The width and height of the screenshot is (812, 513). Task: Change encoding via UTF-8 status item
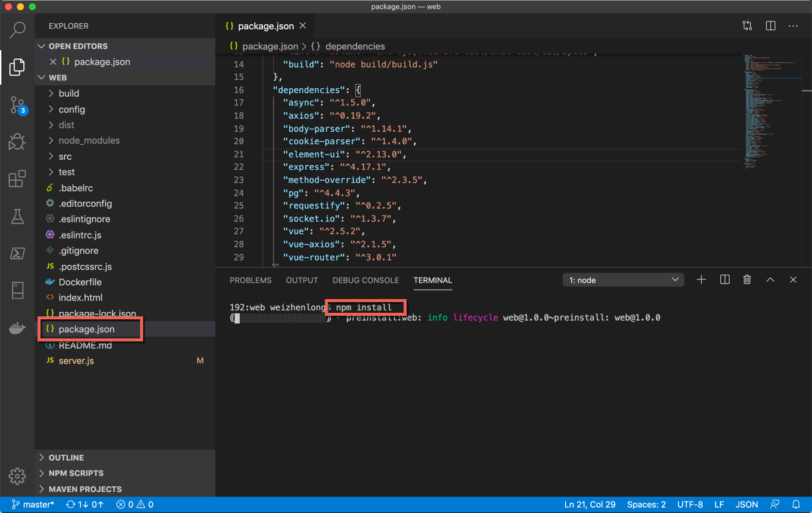[690, 504]
